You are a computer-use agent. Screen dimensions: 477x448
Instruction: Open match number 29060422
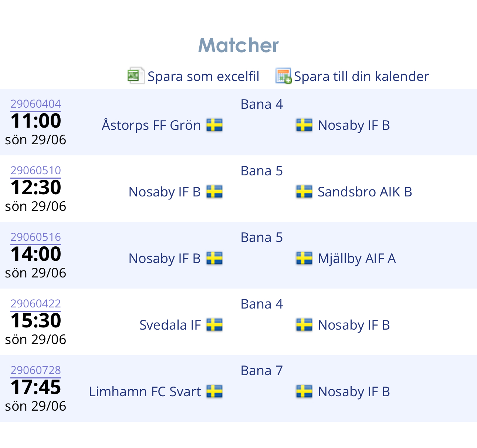[35, 304]
